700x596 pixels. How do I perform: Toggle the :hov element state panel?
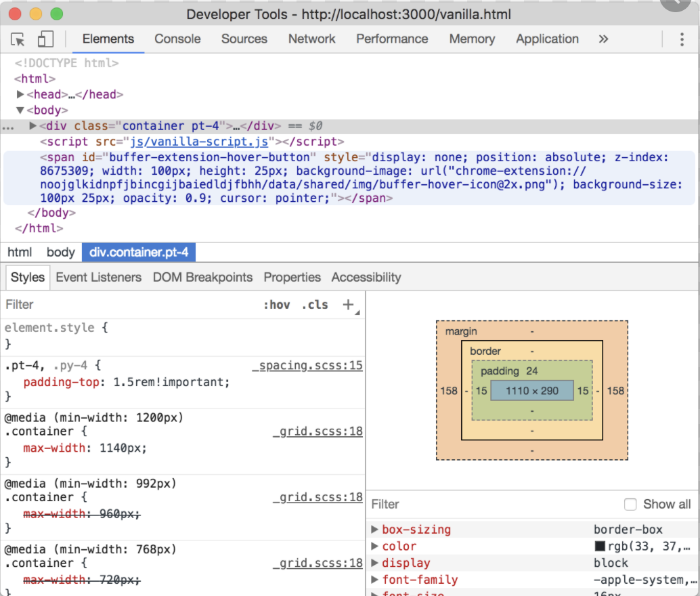[x=277, y=305]
